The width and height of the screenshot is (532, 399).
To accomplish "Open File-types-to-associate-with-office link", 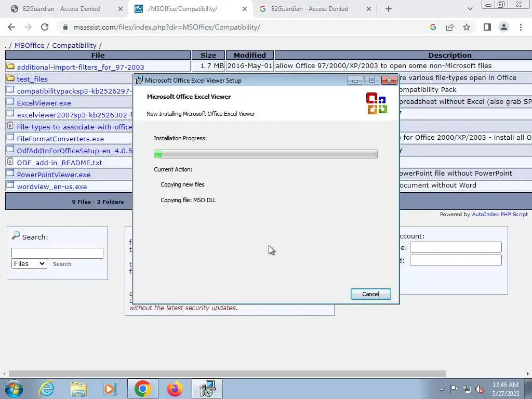I will (x=74, y=127).
